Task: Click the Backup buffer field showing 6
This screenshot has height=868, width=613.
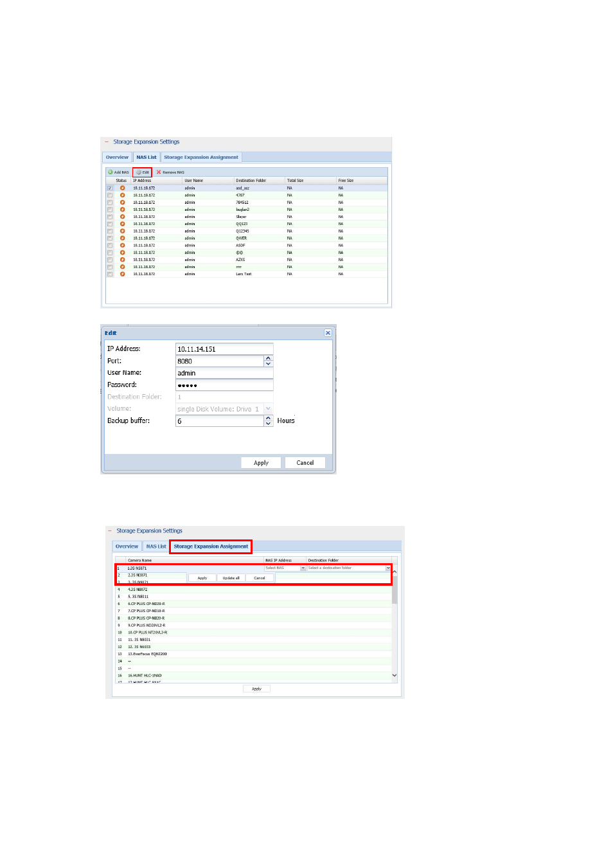Action: (x=220, y=421)
